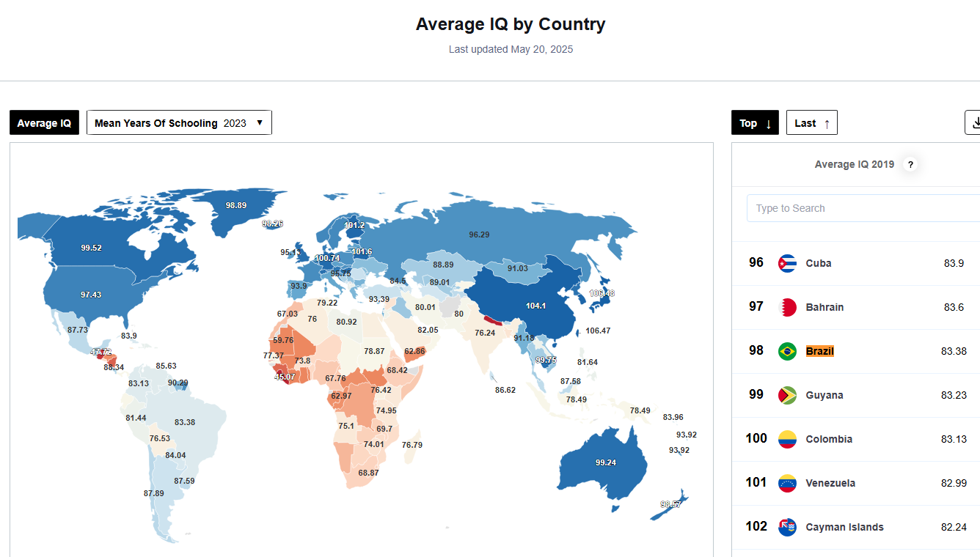Screen dimensions: 980x557
Task: Click the 78.87 label on the map
Action: tap(375, 351)
